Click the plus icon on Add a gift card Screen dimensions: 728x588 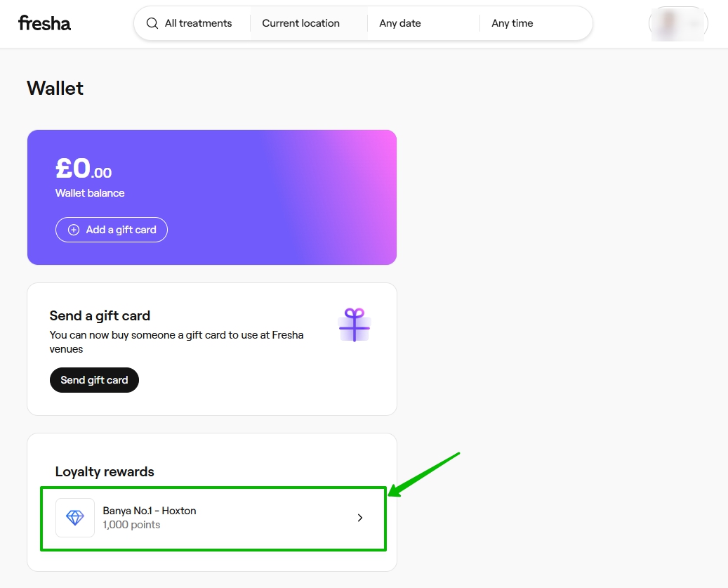point(74,230)
